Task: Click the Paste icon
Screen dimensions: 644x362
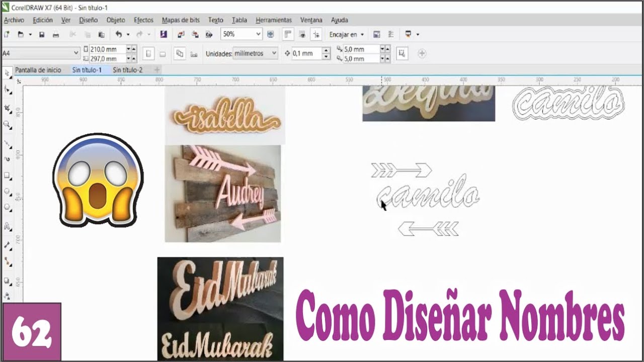Action: [x=102, y=34]
